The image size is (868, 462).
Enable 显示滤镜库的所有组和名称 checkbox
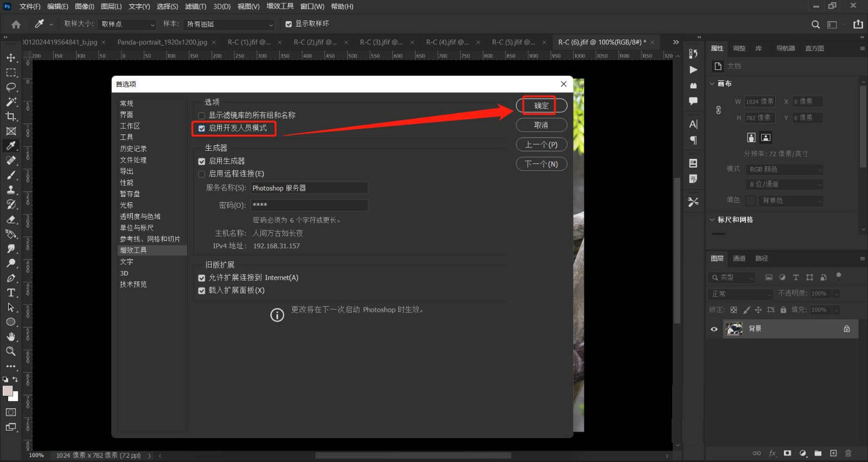tap(202, 116)
